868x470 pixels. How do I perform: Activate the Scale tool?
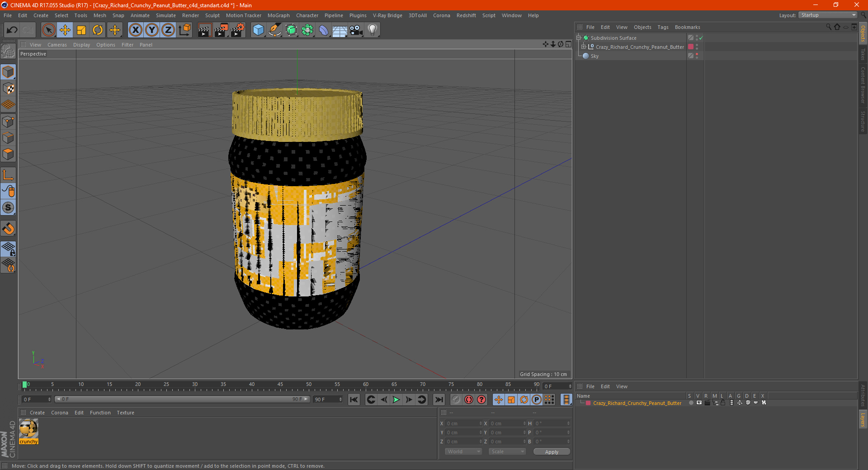(x=81, y=30)
